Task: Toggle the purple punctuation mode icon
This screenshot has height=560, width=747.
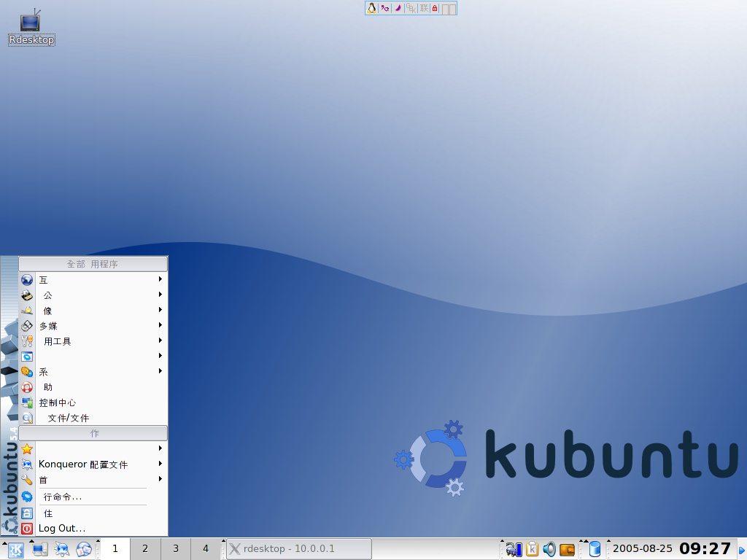Action: coord(384,8)
